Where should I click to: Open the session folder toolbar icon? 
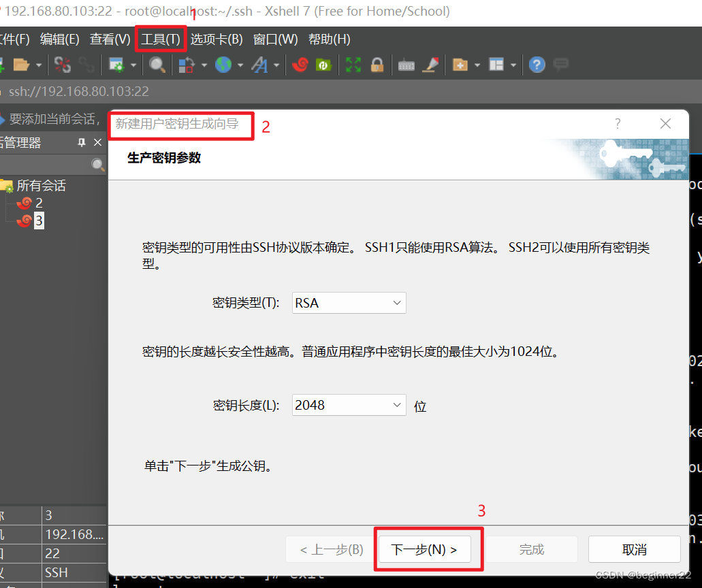[x=20, y=65]
